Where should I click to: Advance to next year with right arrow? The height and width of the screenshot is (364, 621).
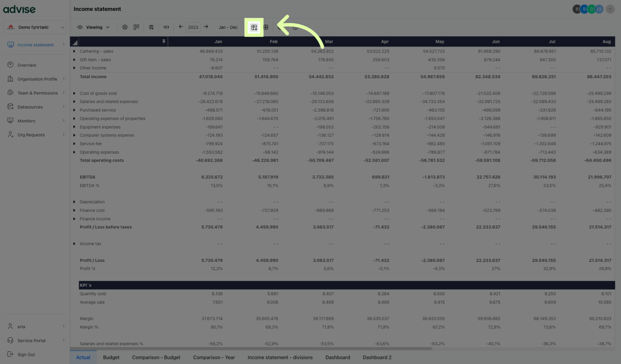pos(206,27)
